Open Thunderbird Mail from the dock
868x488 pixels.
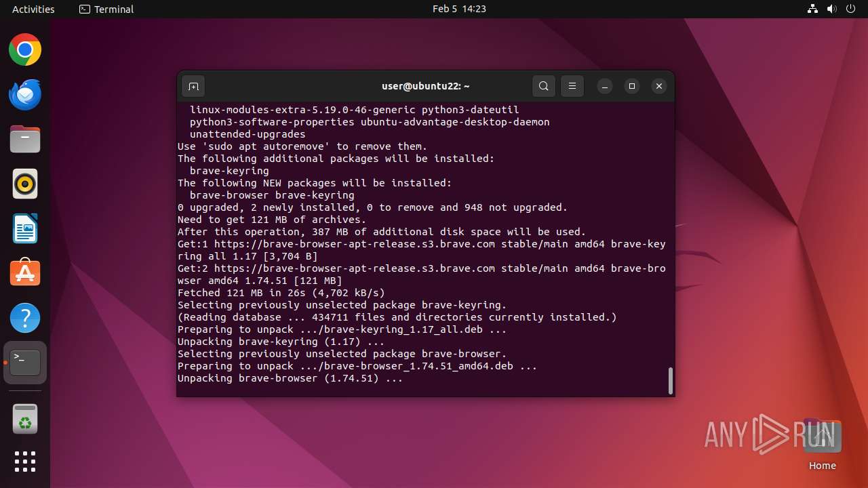click(25, 94)
